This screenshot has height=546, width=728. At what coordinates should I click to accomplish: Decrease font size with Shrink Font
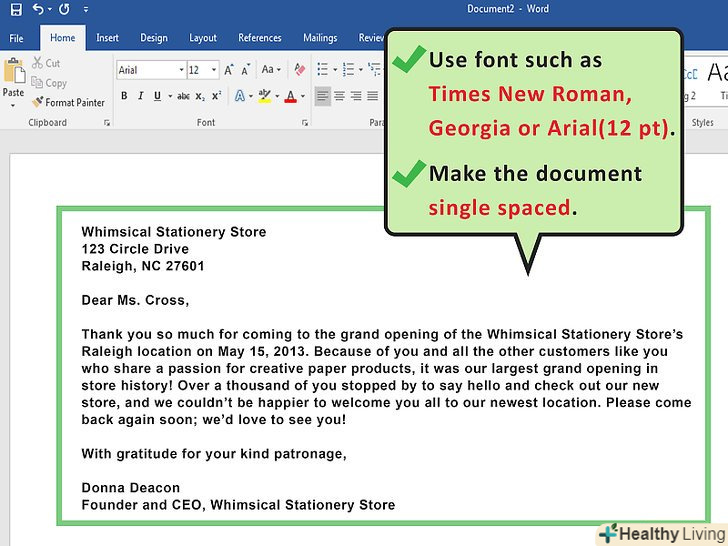pos(245,70)
